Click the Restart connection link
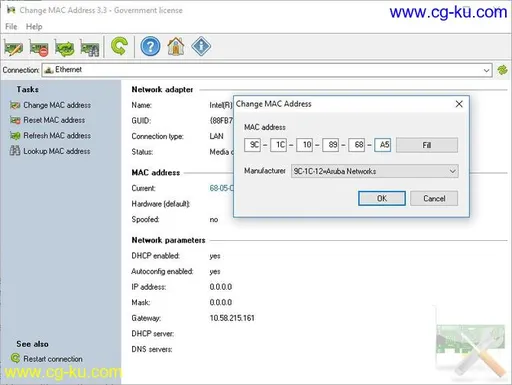 [53, 359]
